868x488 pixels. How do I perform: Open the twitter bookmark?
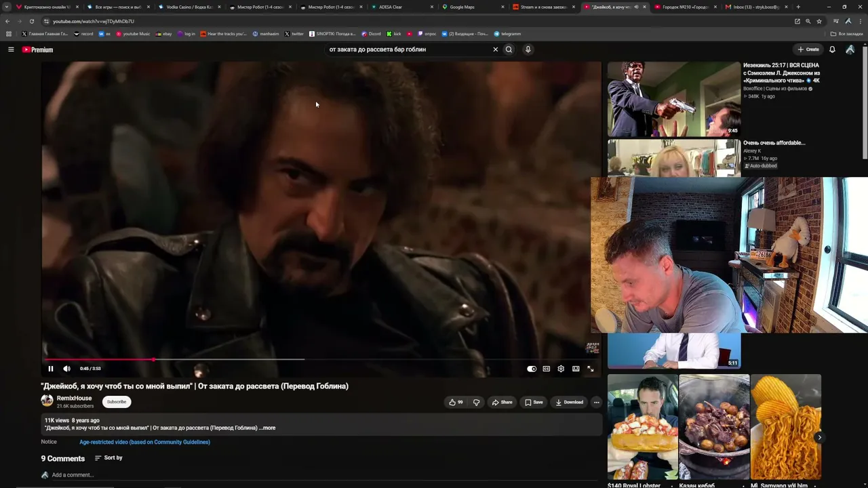[x=294, y=34]
